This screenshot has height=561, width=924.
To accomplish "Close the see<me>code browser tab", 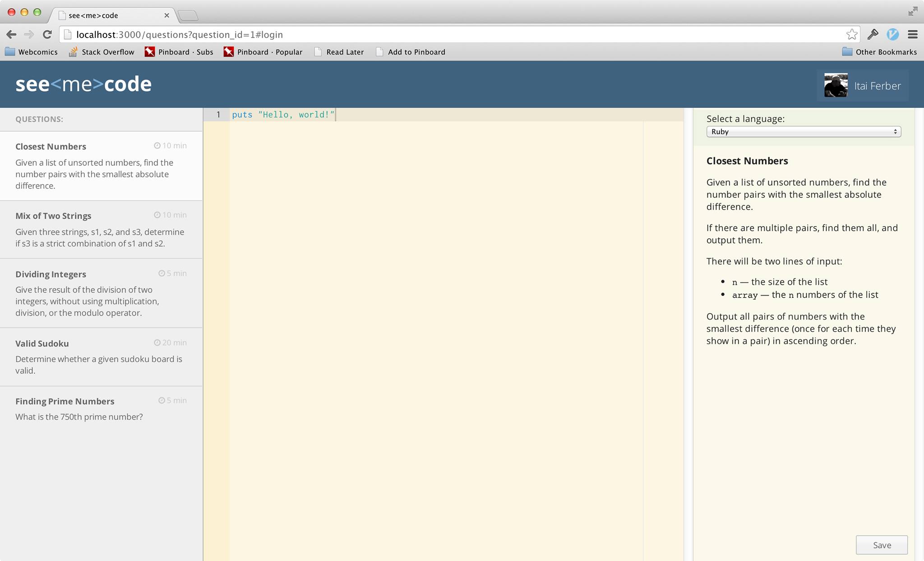I will pos(166,15).
